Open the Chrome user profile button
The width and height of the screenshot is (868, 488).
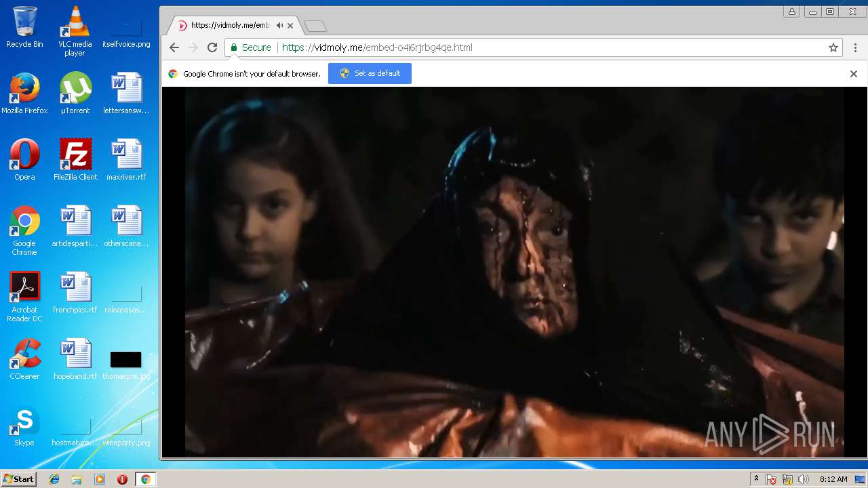click(792, 12)
